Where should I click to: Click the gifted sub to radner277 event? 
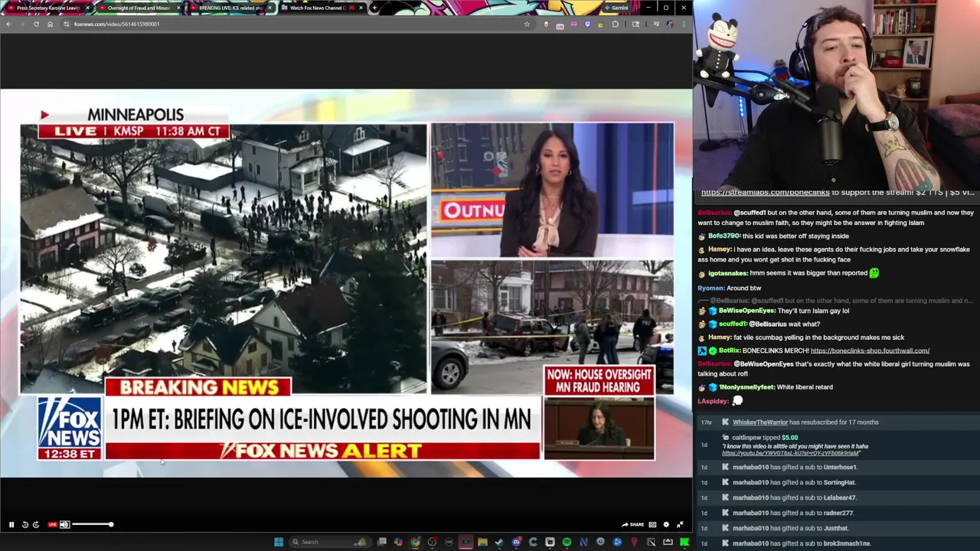[x=838, y=513]
